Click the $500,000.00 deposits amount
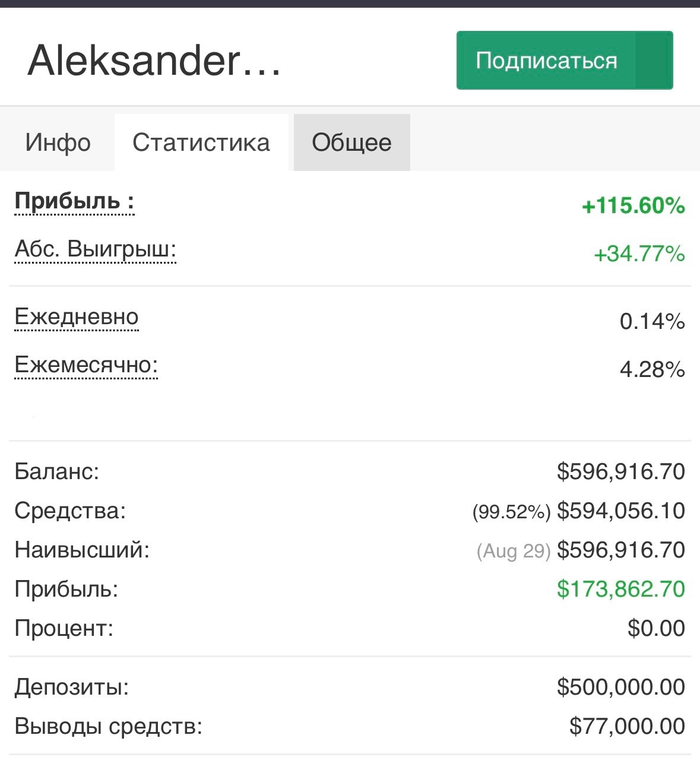 tap(620, 687)
